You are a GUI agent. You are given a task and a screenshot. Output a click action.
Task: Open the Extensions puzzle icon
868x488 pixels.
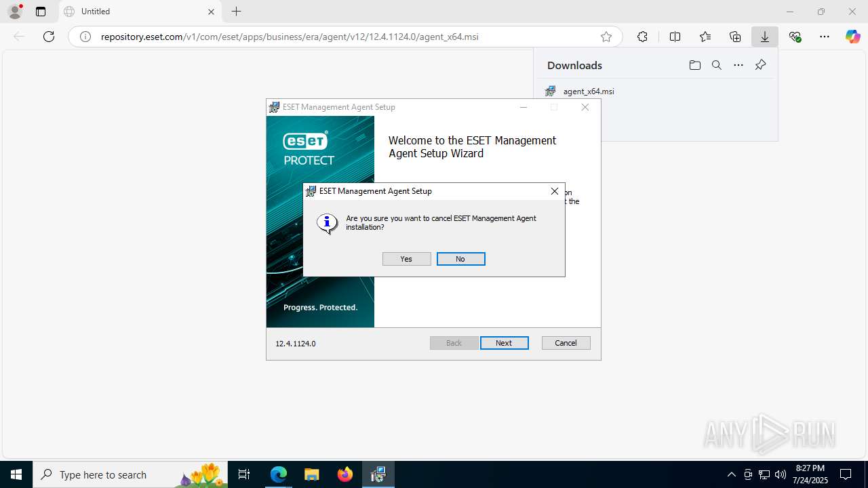tap(642, 37)
